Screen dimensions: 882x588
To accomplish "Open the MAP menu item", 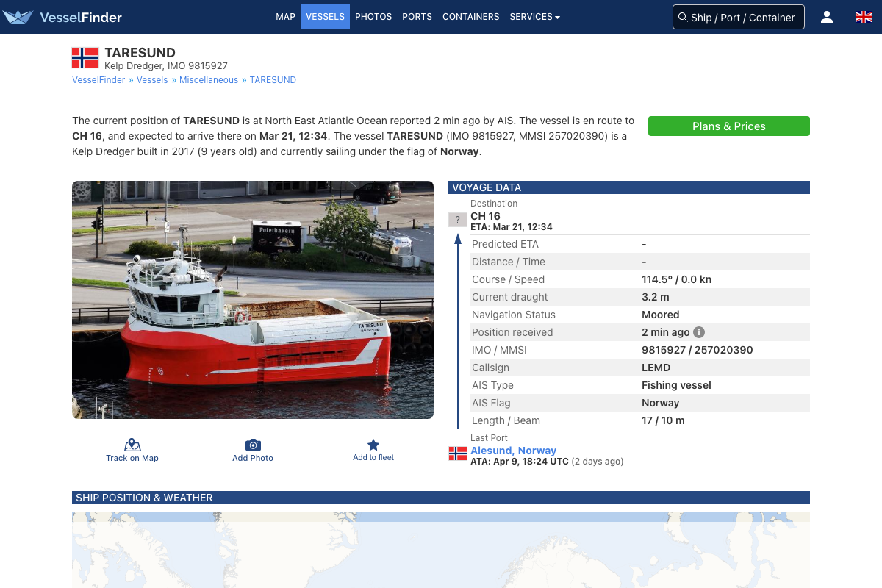I will (x=285, y=17).
